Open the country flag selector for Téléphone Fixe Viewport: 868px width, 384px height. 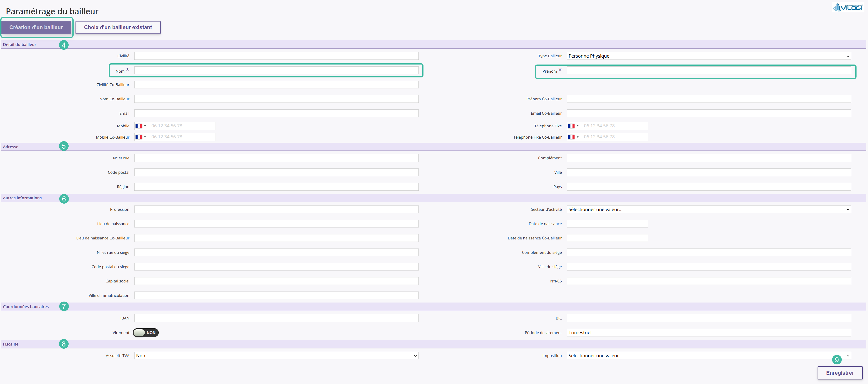coord(573,126)
